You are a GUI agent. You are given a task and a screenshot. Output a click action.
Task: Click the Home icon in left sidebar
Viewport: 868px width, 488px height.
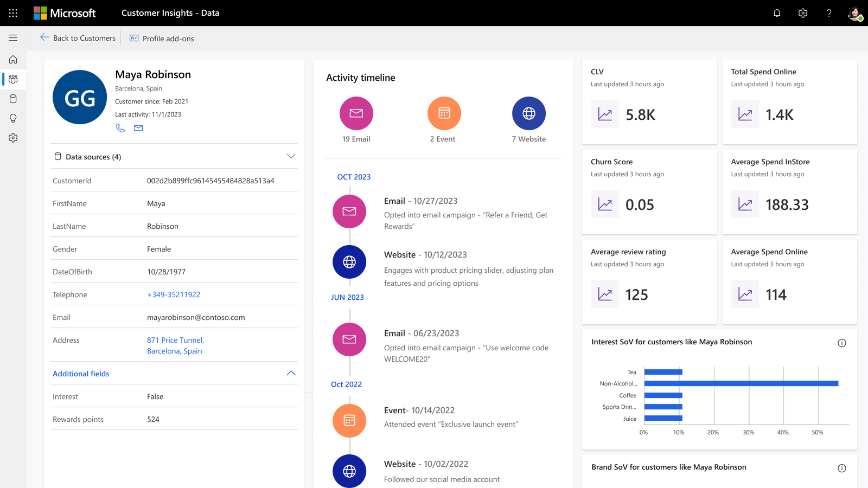pos(13,60)
